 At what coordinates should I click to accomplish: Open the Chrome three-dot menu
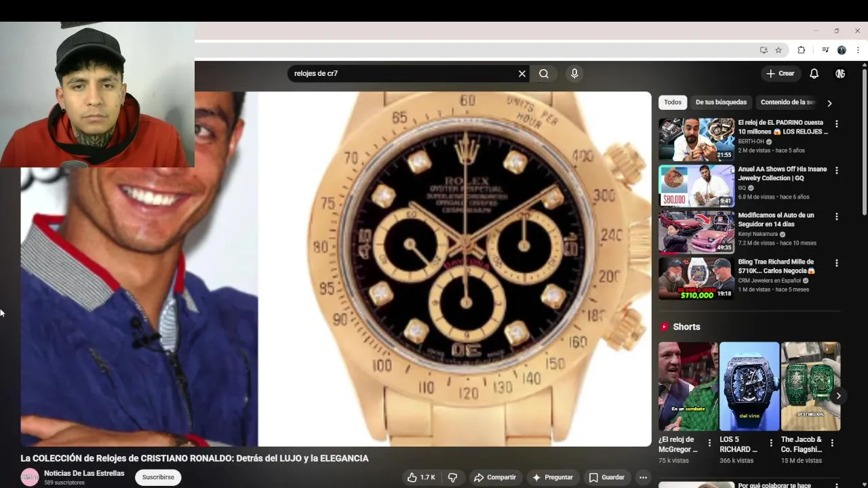858,50
